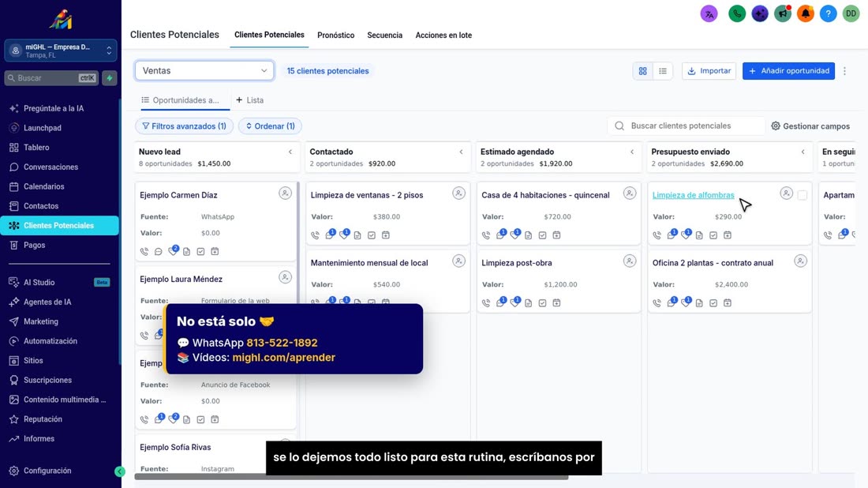This screenshot has width=868, height=488.
Task: Open the miGHL Empresa account switcher
Action: click(x=60, y=51)
